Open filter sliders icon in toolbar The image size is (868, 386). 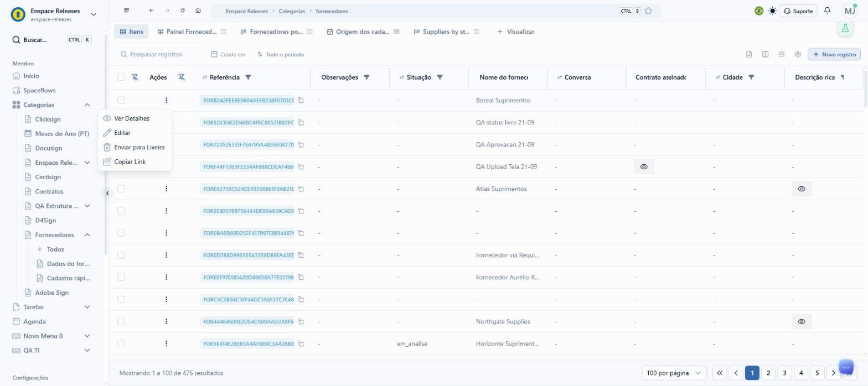coord(782,54)
